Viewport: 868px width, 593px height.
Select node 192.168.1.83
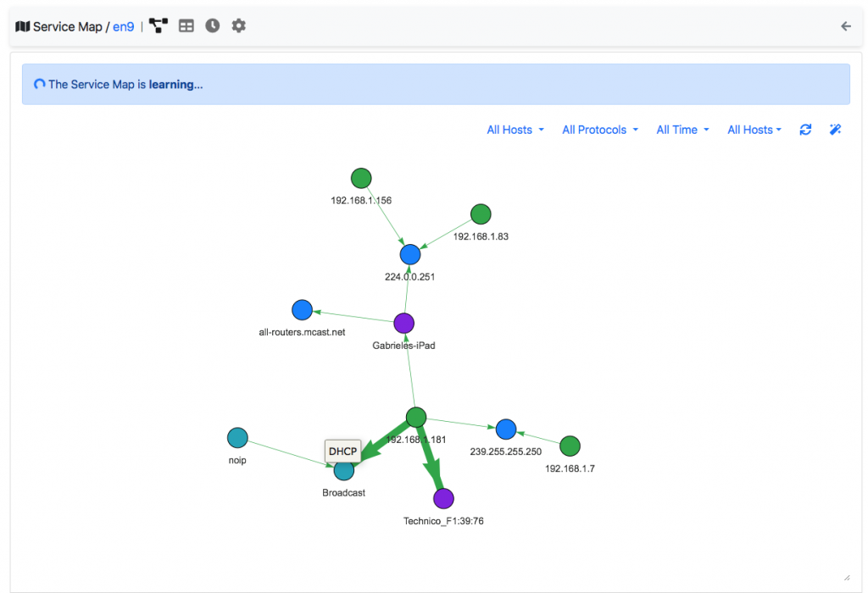tap(481, 214)
